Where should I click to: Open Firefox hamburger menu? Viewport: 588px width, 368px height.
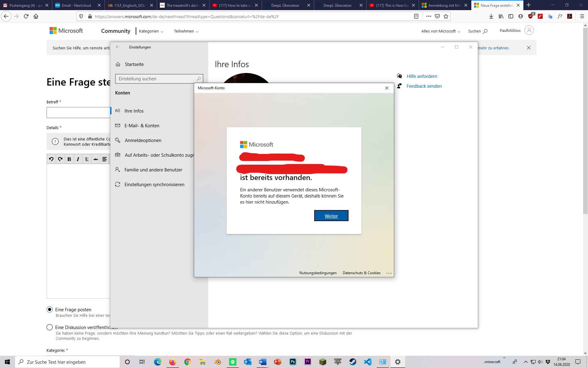pyautogui.click(x=582, y=17)
